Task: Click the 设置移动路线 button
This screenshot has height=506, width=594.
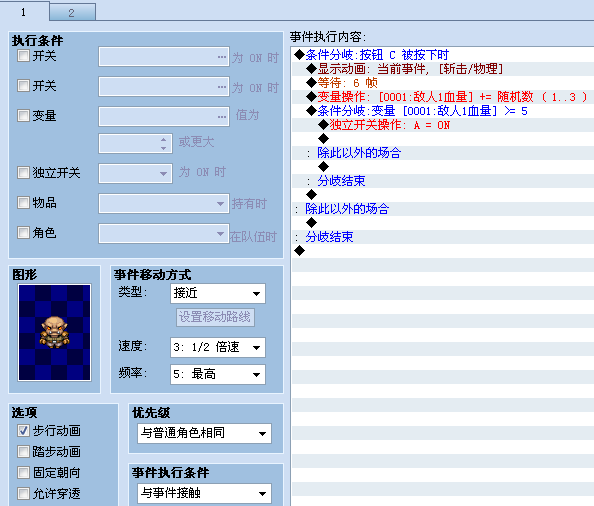Action: click(x=215, y=317)
